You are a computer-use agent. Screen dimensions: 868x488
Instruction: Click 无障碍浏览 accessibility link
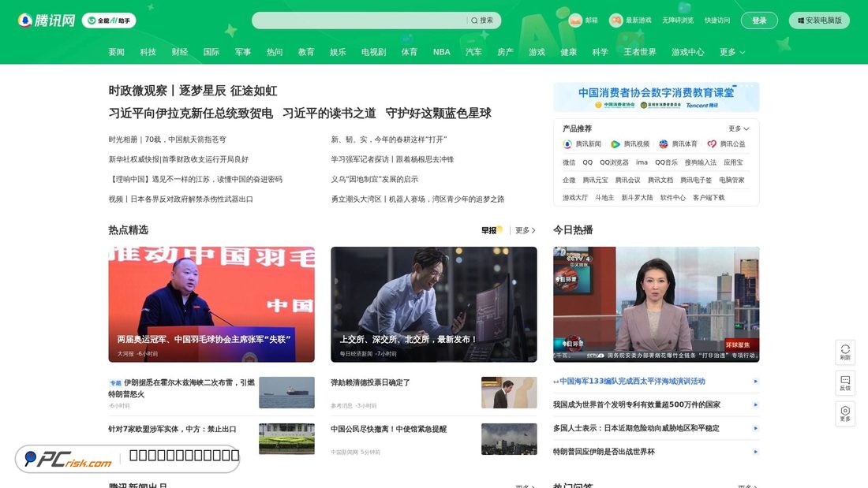point(678,20)
